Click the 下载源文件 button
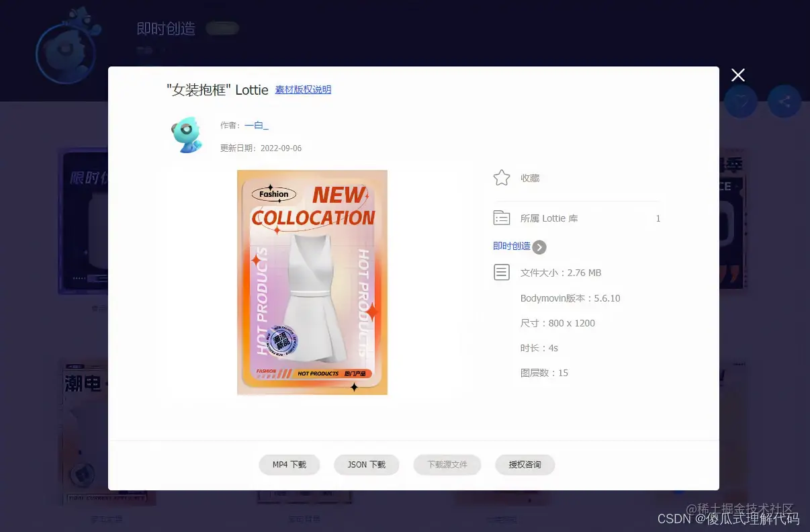Viewport: 810px width, 532px height. pyautogui.click(x=447, y=465)
